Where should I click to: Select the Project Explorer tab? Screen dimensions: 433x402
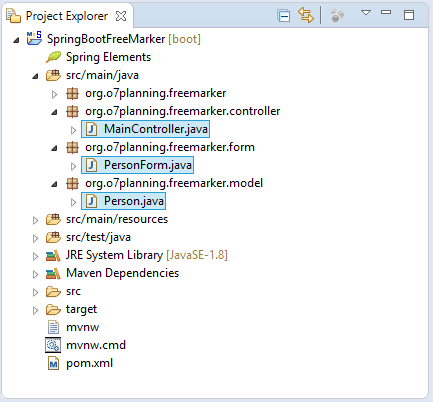[x=67, y=16]
